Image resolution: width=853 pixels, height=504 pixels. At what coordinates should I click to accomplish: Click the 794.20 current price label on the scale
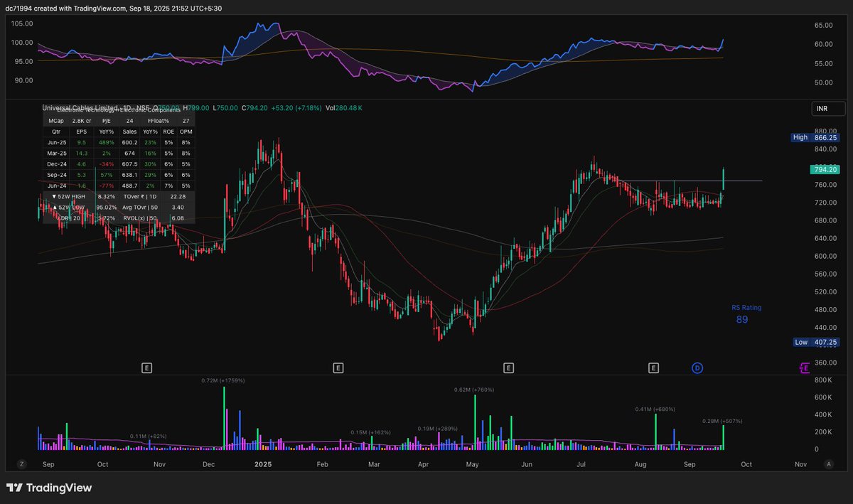tap(825, 169)
